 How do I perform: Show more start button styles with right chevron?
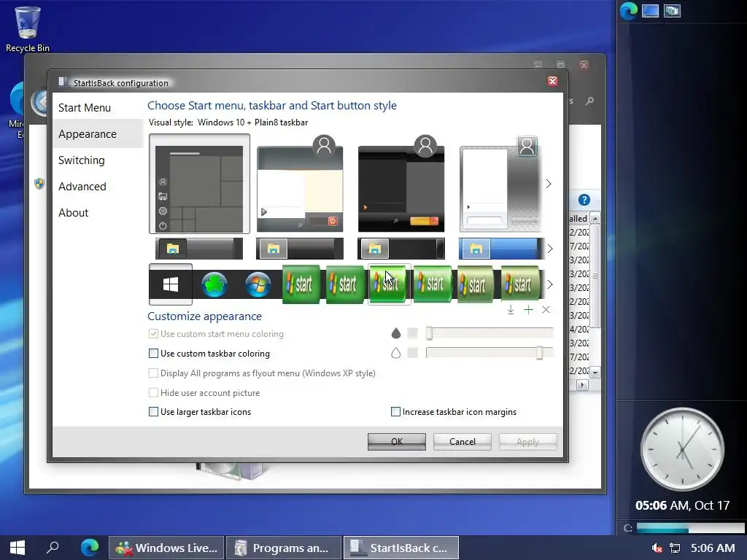[550, 284]
